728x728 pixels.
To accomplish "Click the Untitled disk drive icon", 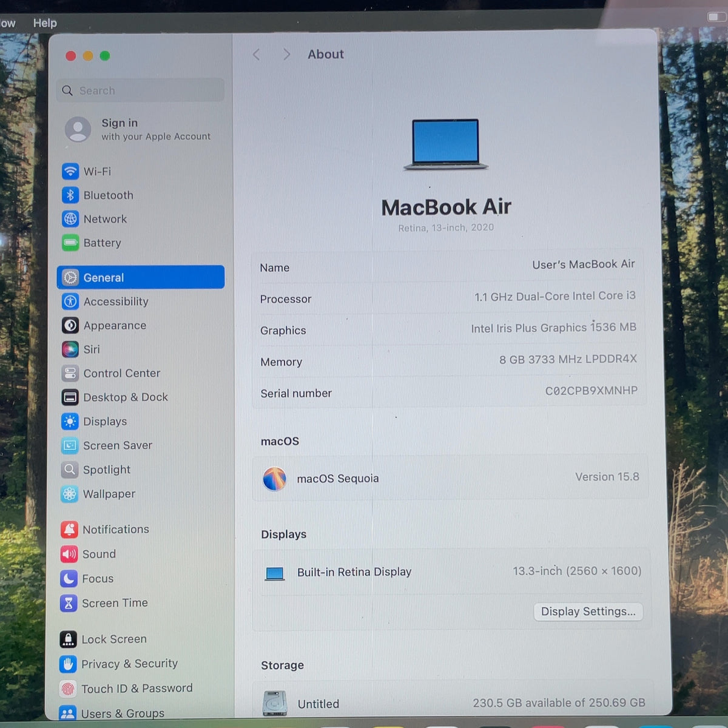I will coord(275,703).
